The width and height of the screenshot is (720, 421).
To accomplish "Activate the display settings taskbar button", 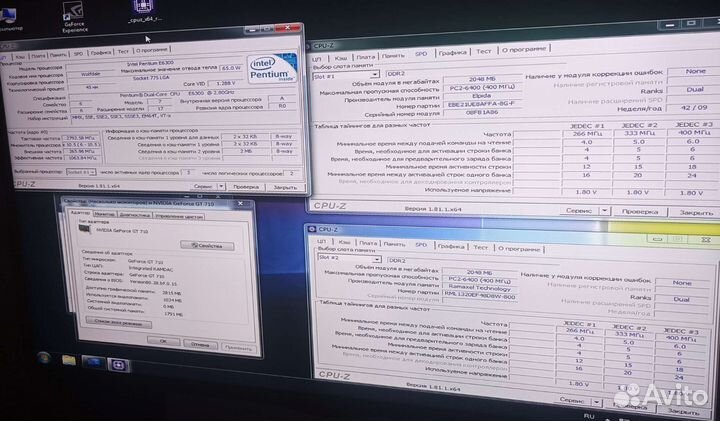I will pos(93,362).
